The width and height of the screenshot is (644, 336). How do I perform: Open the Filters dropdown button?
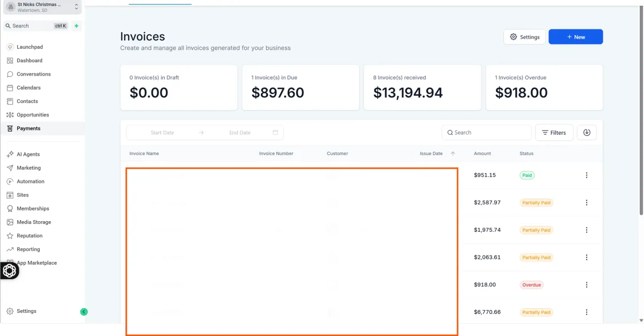tap(554, 133)
